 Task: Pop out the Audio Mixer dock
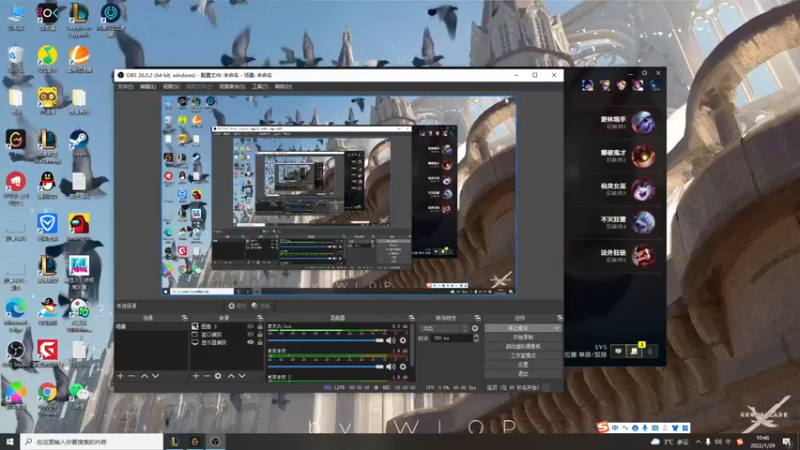pos(412,318)
